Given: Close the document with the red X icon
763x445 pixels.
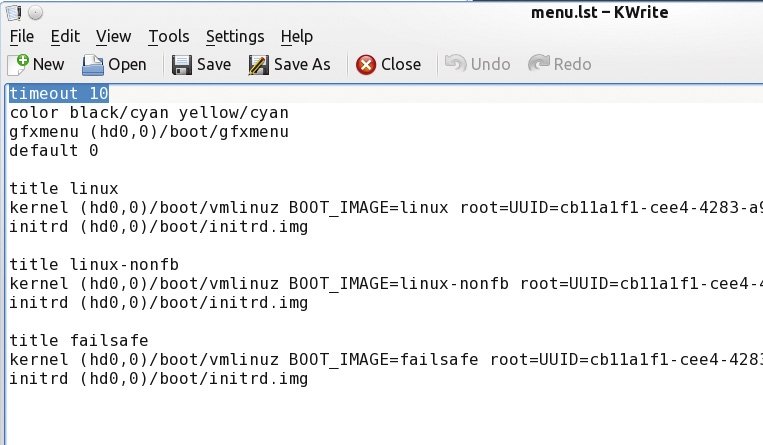Looking at the screenshot, I should [366, 65].
